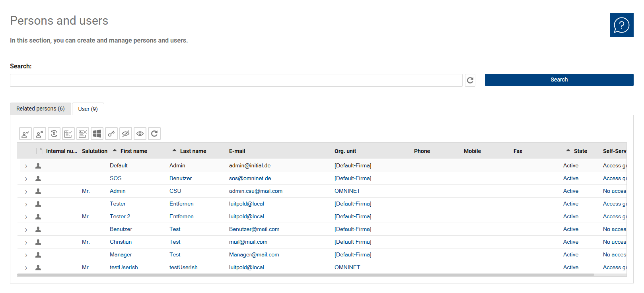Click the toolbar refresh arrow above table
644x293 pixels.
click(154, 134)
